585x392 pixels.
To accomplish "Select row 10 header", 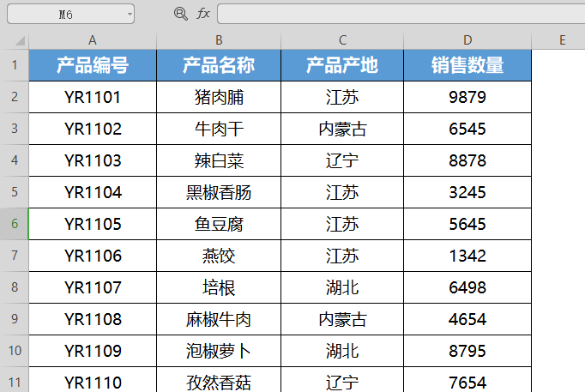I will click(x=15, y=351).
